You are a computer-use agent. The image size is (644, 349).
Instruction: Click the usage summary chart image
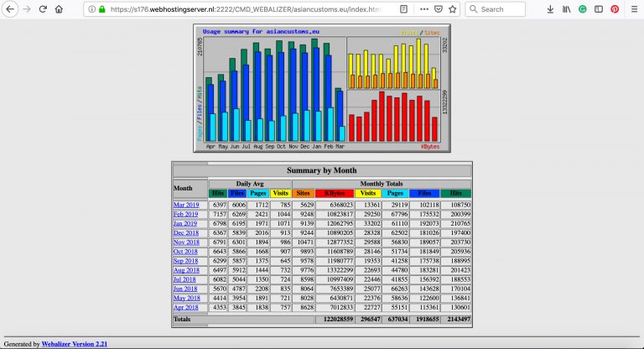click(x=321, y=89)
